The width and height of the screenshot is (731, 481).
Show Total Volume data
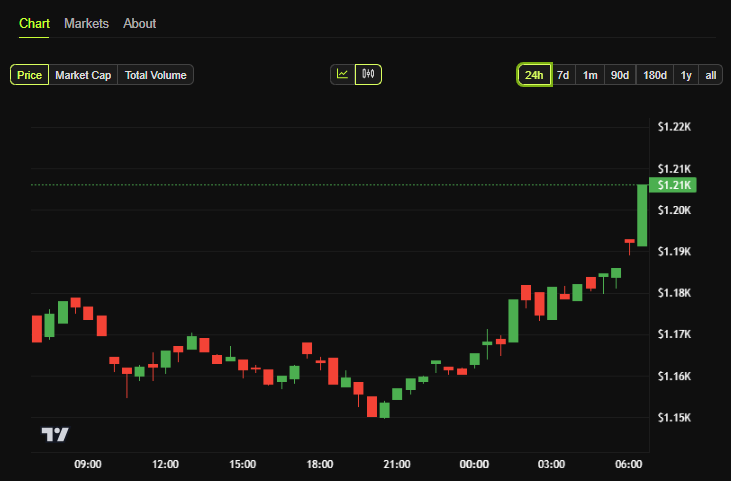click(x=155, y=75)
